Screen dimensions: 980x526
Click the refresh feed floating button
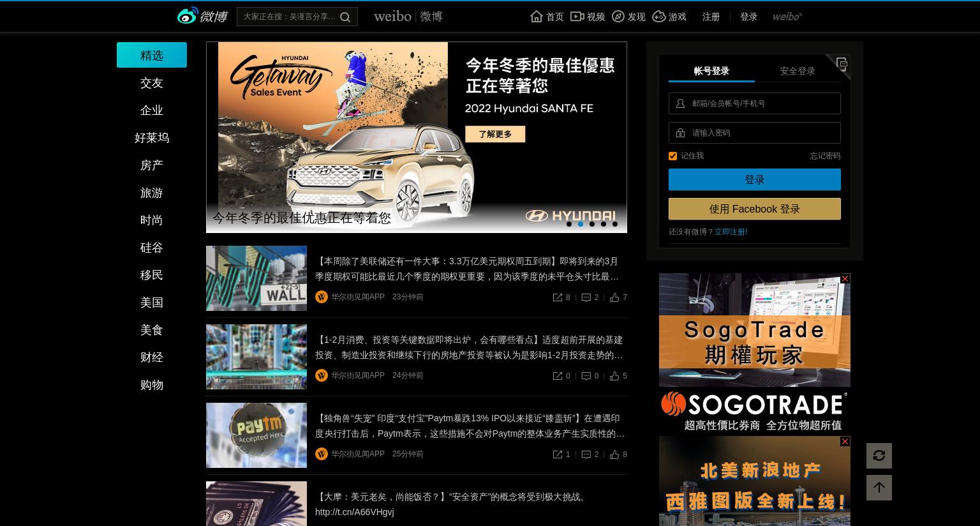pyautogui.click(x=879, y=456)
